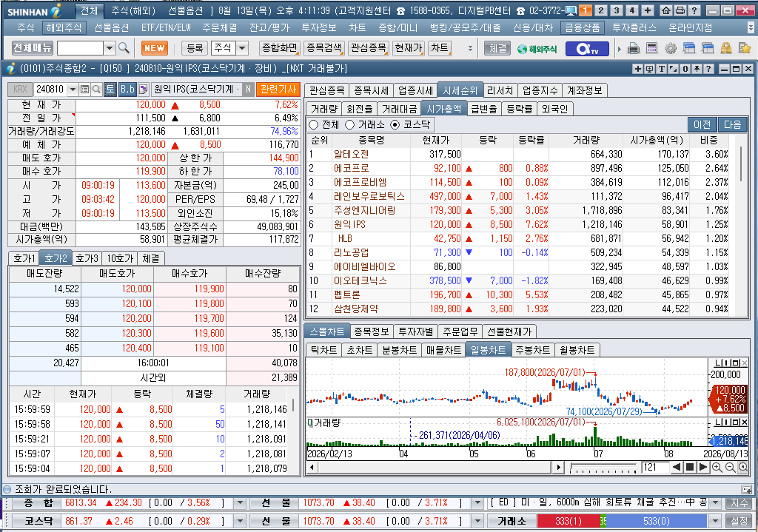Click the memo note icon beside B,b

[x=143, y=89]
